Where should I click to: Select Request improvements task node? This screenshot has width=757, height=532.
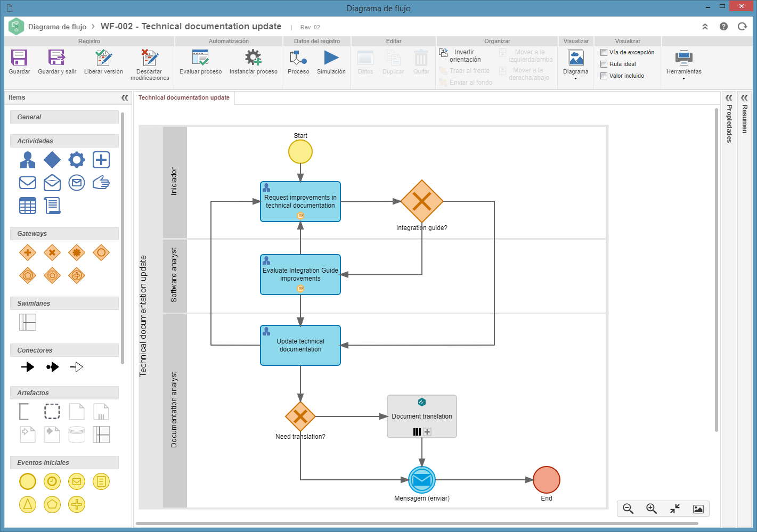(300, 202)
